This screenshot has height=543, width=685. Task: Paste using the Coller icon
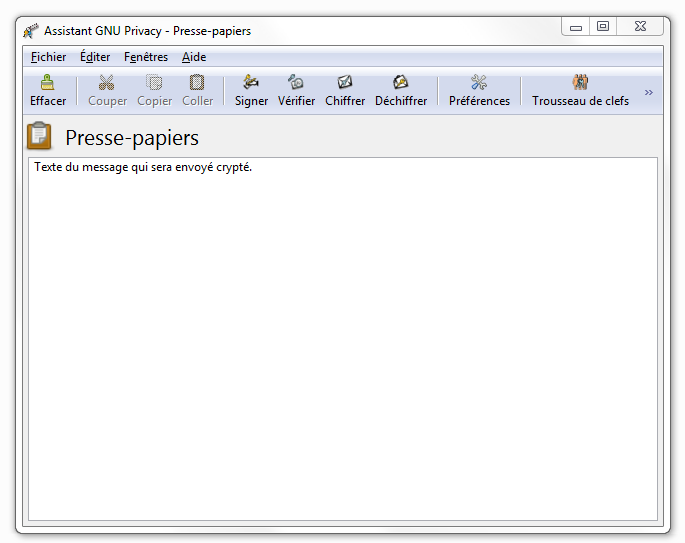pos(197,91)
